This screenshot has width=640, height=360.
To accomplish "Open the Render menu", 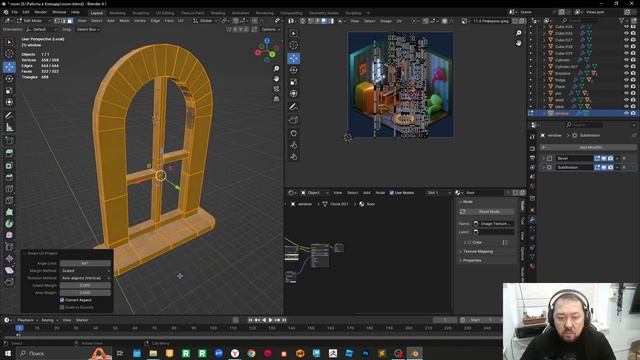I will click(40, 12).
